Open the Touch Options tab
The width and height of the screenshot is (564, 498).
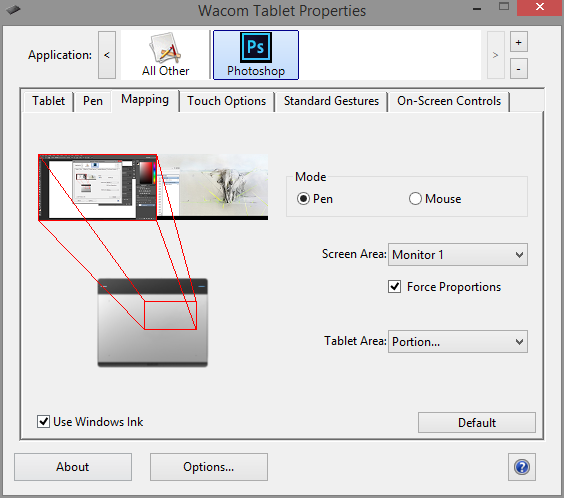point(227,101)
